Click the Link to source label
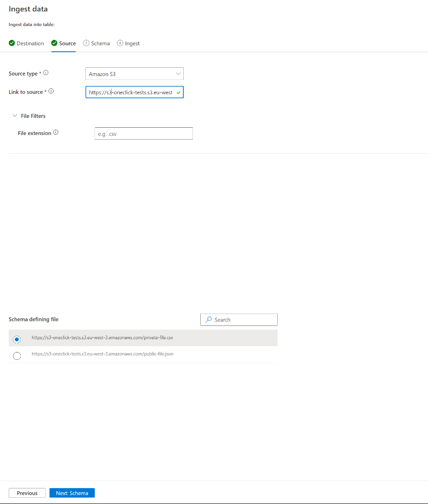Image resolution: width=428 pixels, height=504 pixels. (26, 92)
